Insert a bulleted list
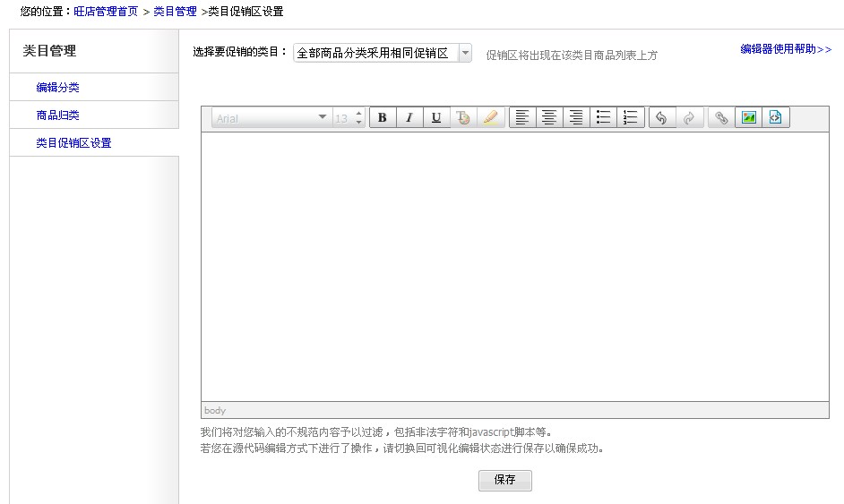The height and width of the screenshot is (504, 844). click(x=603, y=118)
